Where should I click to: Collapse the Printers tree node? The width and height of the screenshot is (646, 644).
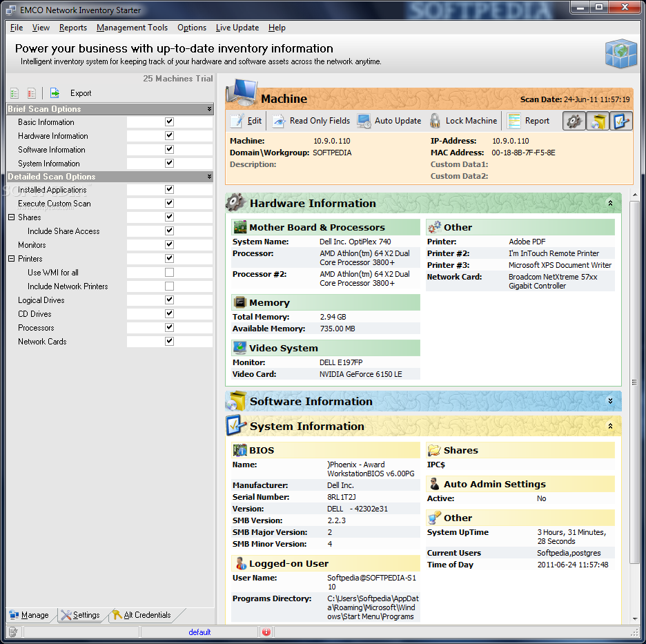[x=12, y=259]
